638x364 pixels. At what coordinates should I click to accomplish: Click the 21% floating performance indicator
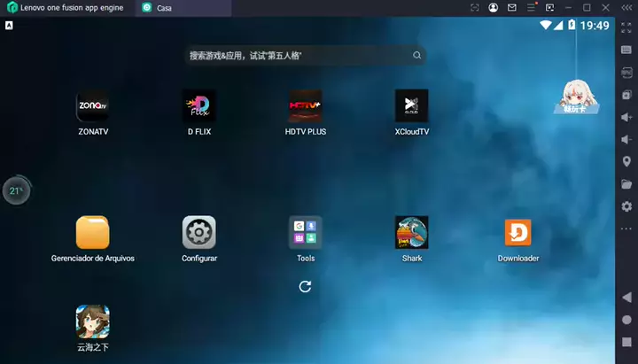click(x=16, y=190)
